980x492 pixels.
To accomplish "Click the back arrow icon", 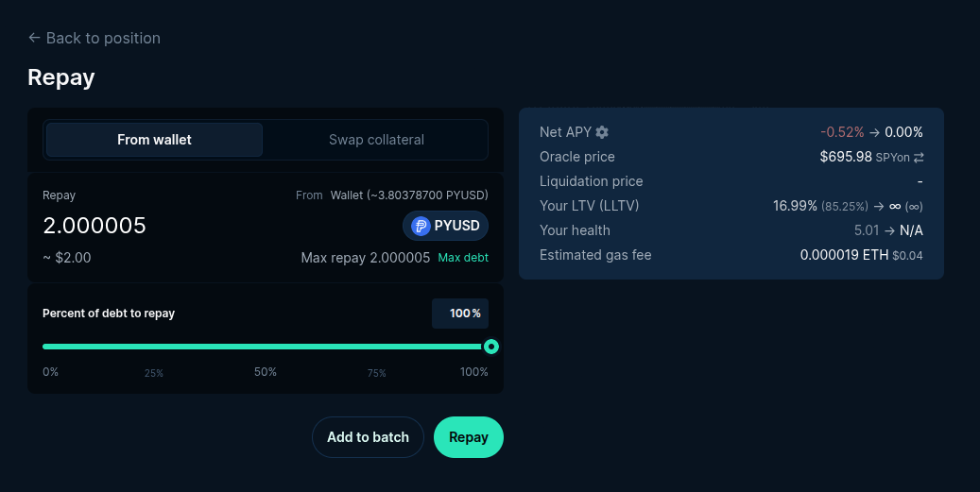I will [x=34, y=38].
